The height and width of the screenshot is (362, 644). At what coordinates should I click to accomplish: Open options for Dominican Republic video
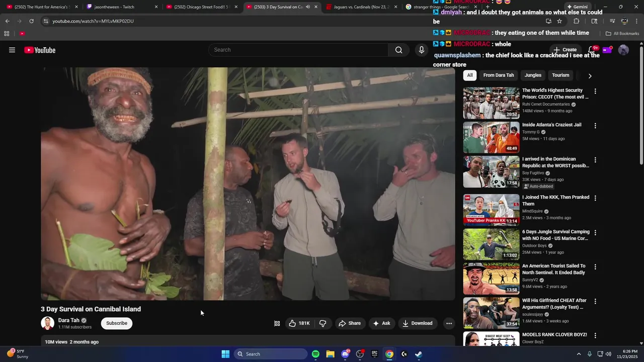[595, 160]
